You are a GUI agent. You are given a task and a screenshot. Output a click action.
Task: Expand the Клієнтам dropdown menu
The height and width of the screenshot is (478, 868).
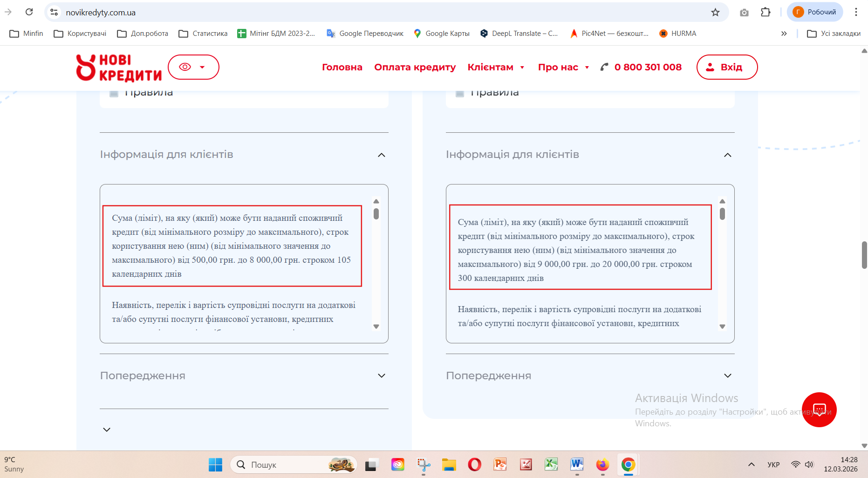(496, 67)
